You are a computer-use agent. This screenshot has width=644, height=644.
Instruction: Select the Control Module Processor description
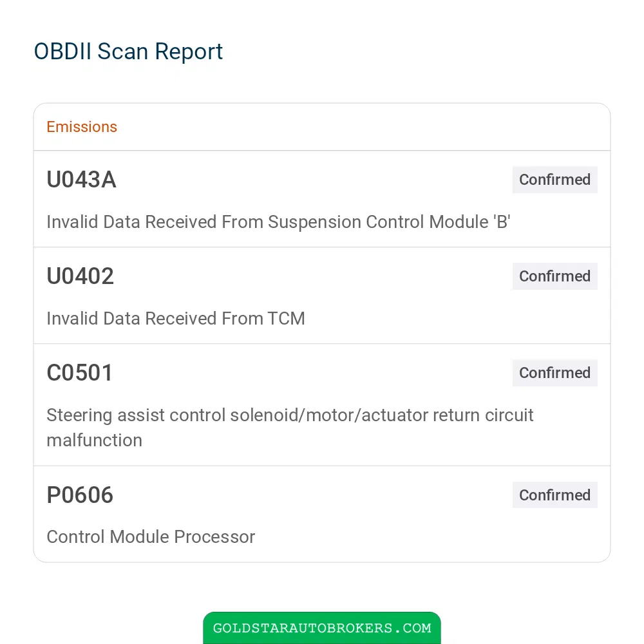tap(151, 537)
